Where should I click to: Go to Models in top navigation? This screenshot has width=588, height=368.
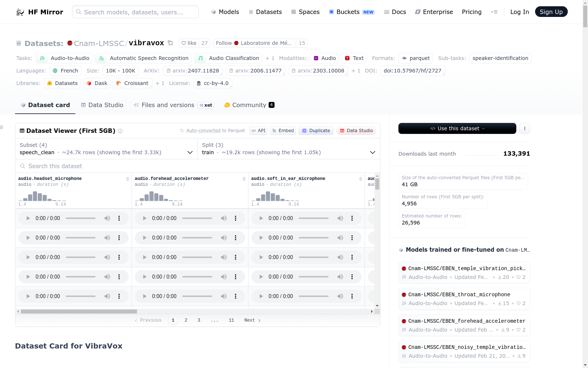pyautogui.click(x=225, y=12)
